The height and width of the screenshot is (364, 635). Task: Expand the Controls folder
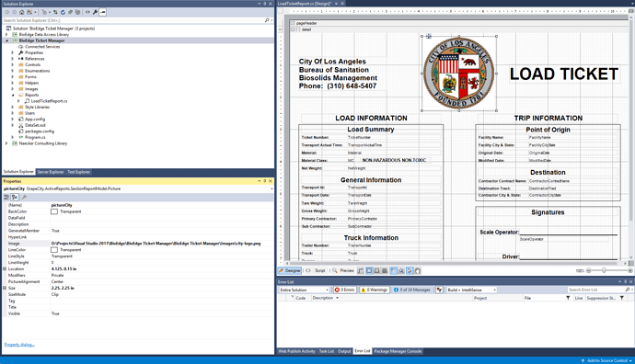13,64
